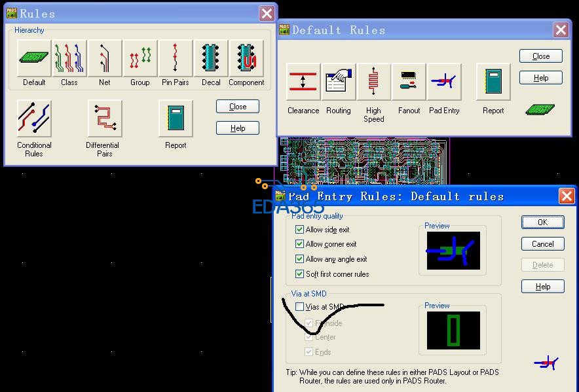Click Delete in Pad Entry Rules dialog
This screenshot has height=392, width=579.
coord(543,265)
